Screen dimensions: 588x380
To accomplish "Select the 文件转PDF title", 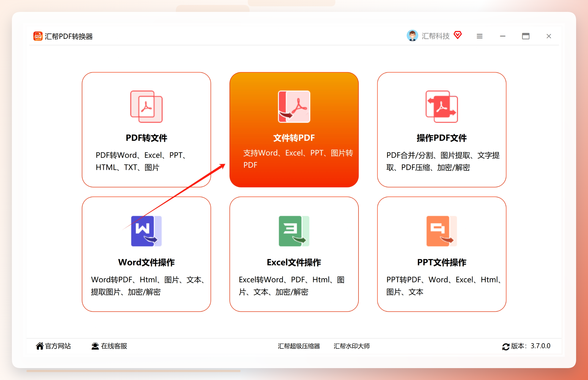I will (294, 138).
